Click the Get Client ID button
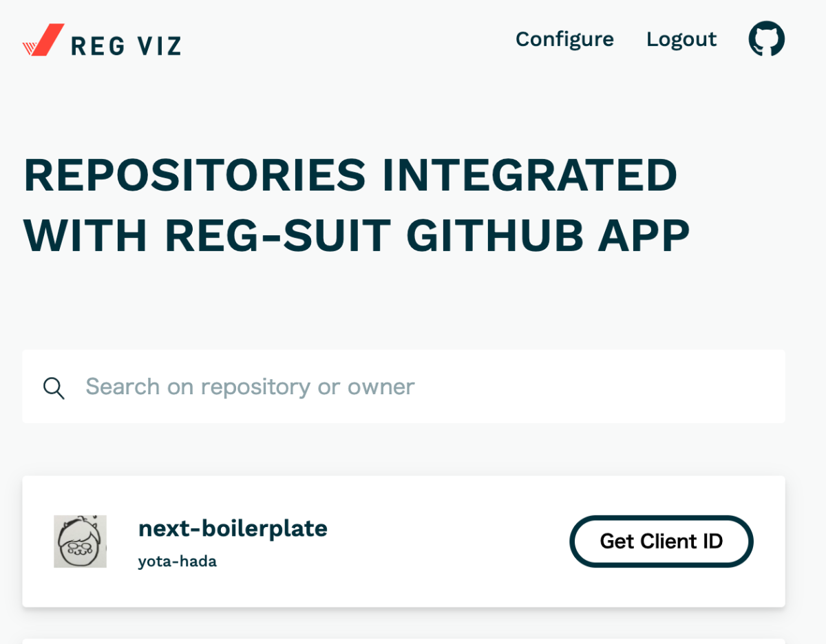Image resolution: width=826 pixels, height=644 pixels. pyautogui.click(x=661, y=541)
